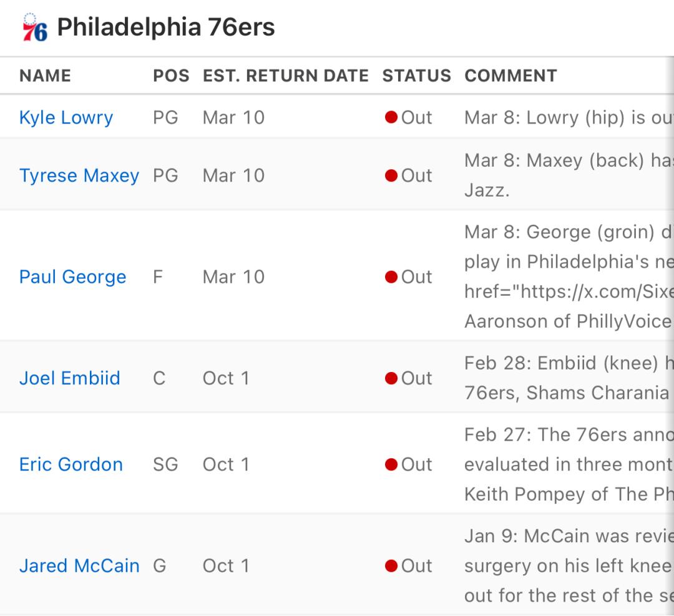
Task: Click Kyle Lowry's red Out status dot
Action: coord(391,117)
